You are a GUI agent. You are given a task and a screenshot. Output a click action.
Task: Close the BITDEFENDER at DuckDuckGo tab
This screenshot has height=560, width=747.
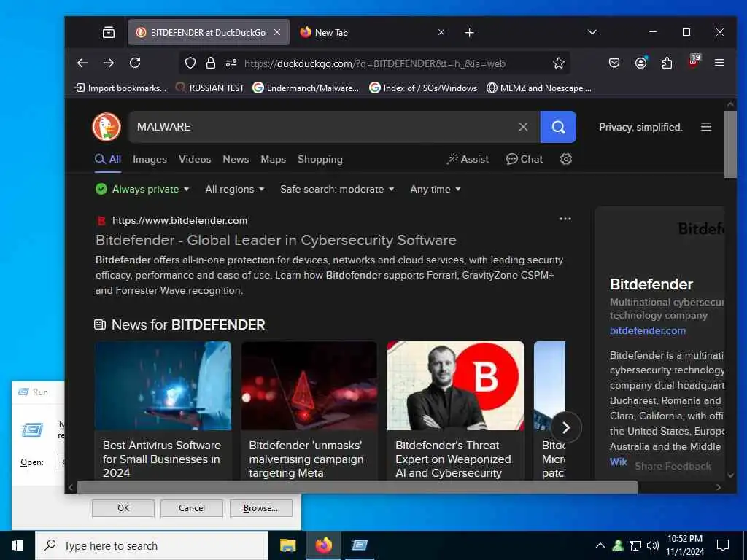click(x=277, y=32)
